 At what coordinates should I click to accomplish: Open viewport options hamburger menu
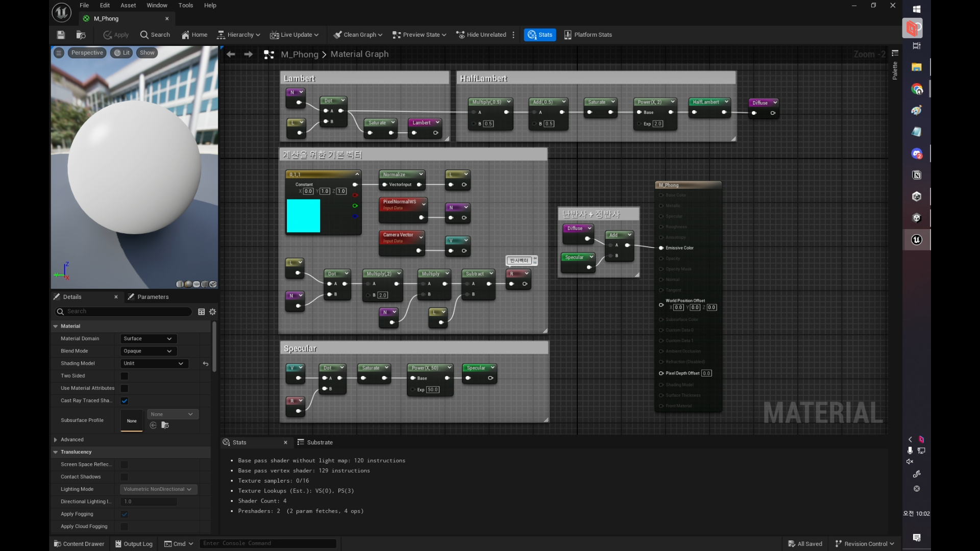point(59,53)
